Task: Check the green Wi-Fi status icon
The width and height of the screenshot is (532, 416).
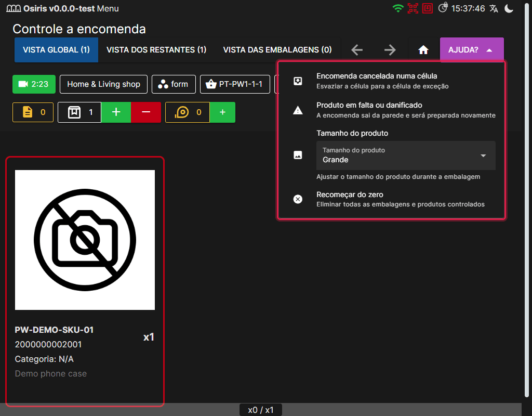Action: click(397, 8)
